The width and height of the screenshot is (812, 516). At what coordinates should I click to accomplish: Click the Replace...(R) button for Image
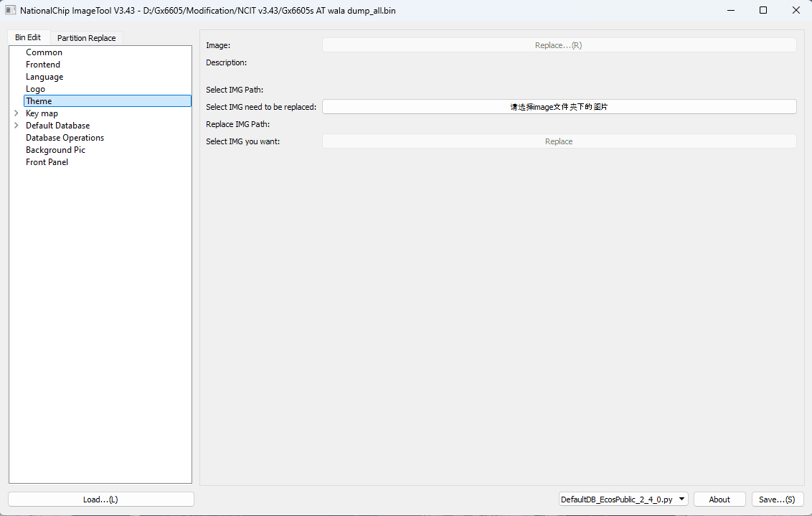pos(559,44)
